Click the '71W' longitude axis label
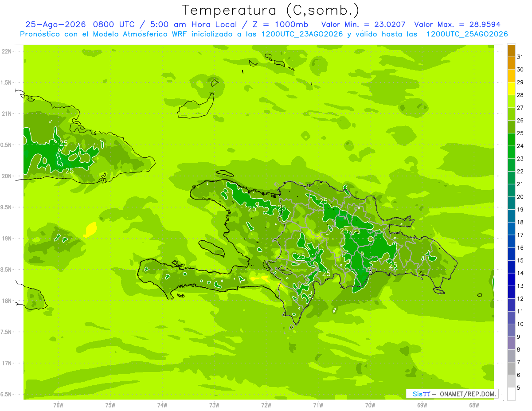The width and height of the screenshot is (532, 411). pyautogui.click(x=318, y=405)
